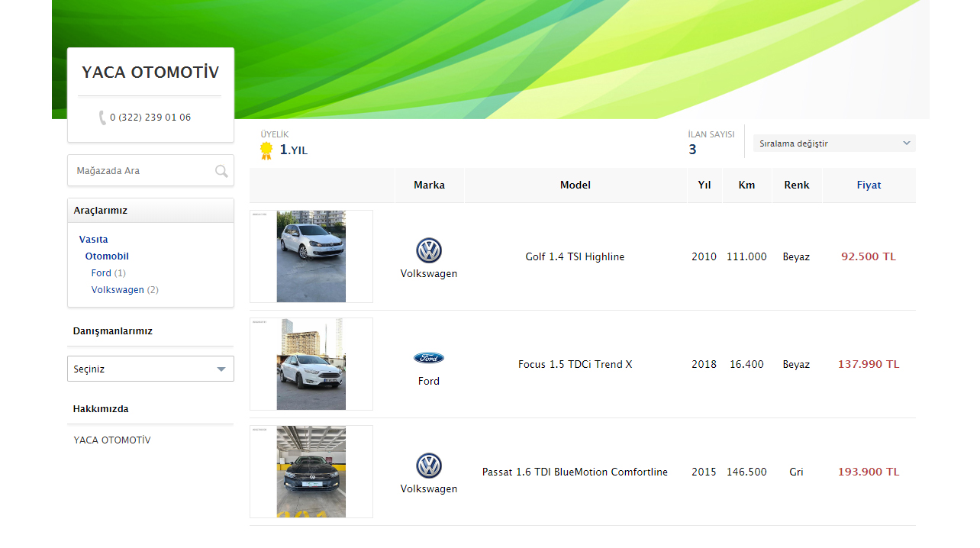
Task: Click the Ford logo in the Focus row
Action: pyautogui.click(x=429, y=358)
